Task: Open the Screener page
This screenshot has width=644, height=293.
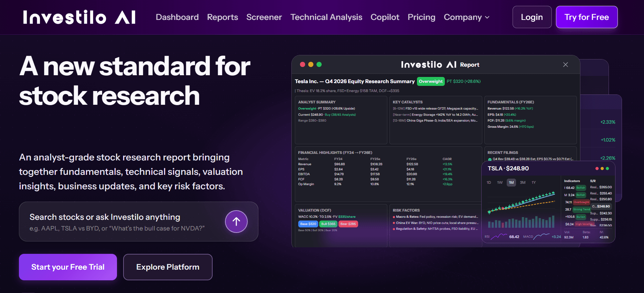Action: click(x=264, y=17)
